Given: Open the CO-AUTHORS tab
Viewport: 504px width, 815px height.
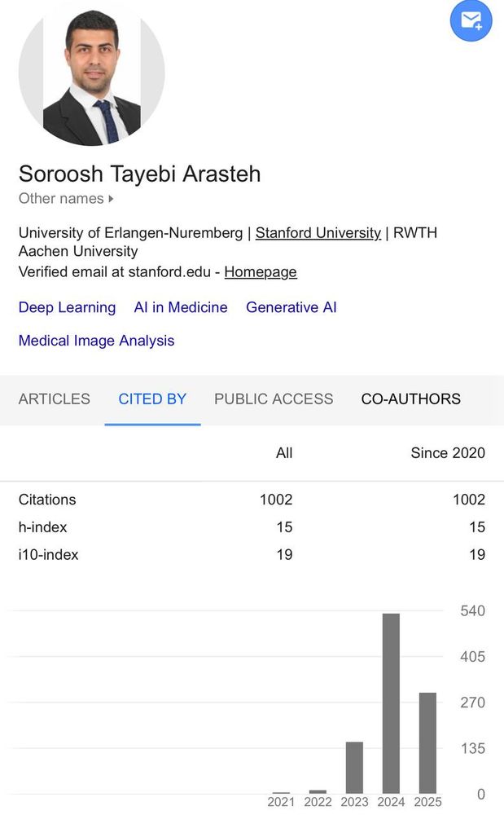Looking at the screenshot, I should point(411,399).
